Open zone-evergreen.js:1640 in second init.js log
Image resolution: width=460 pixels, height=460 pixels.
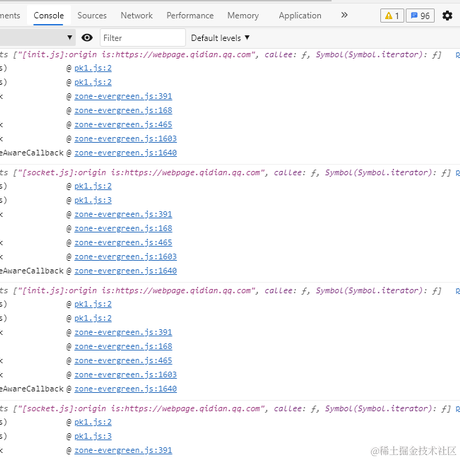point(125,389)
